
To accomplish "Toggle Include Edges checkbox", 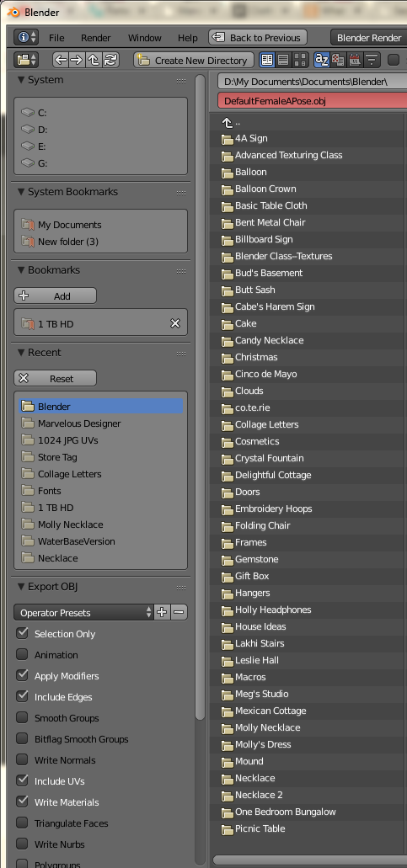I will [22, 696].
